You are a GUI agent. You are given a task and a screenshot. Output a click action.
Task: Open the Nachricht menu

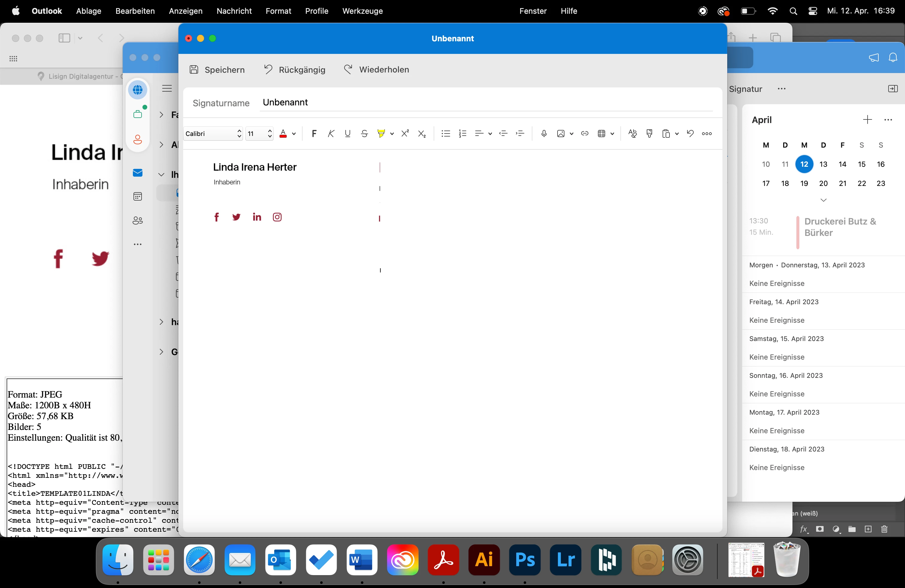(x=234, y=11)
